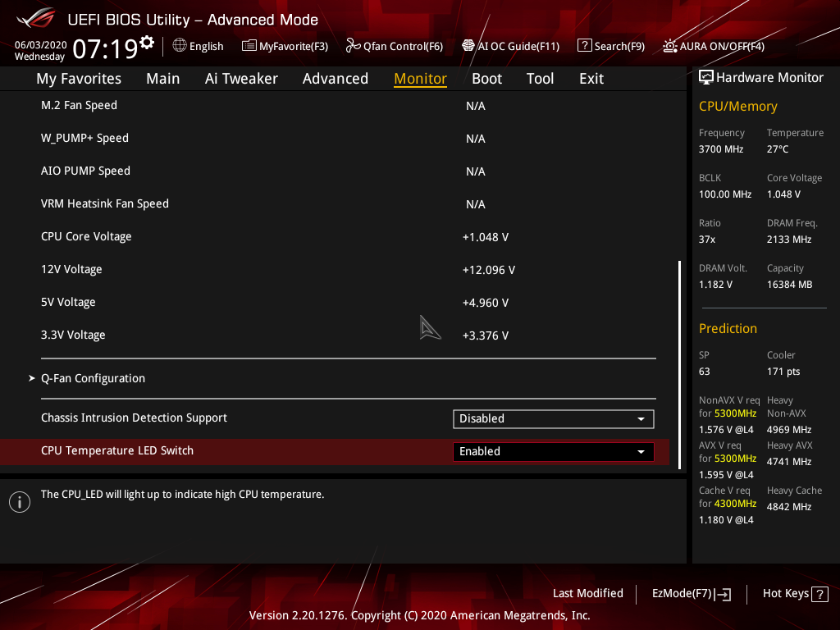840x630 pixels.
Task: Click the Last Modified button
Action: pos(587,593)
